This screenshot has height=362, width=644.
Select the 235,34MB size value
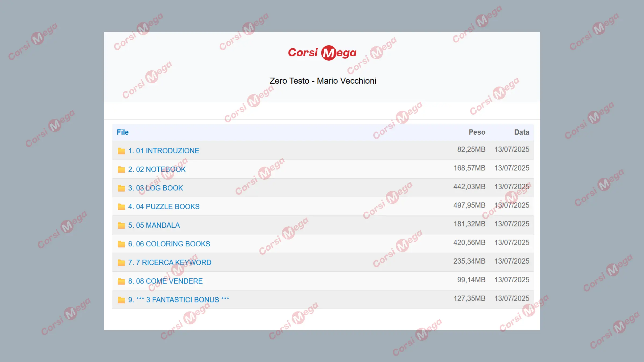coord(469,261)
